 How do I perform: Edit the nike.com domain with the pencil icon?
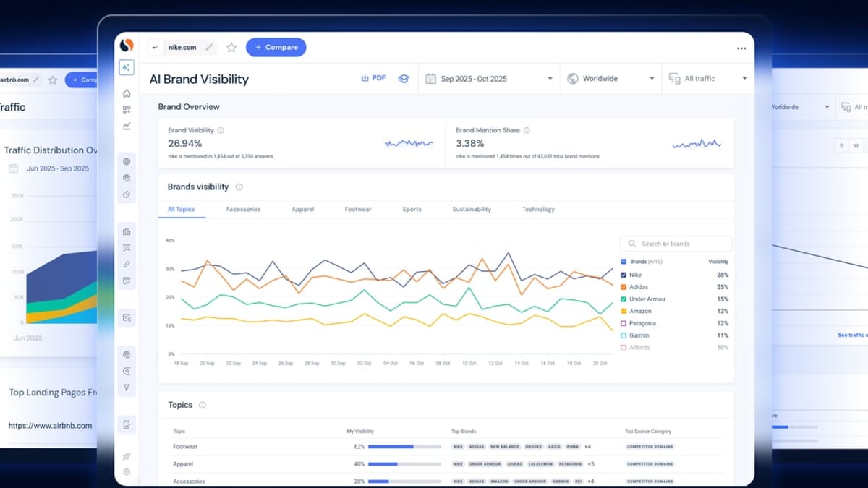pos(209,47)
